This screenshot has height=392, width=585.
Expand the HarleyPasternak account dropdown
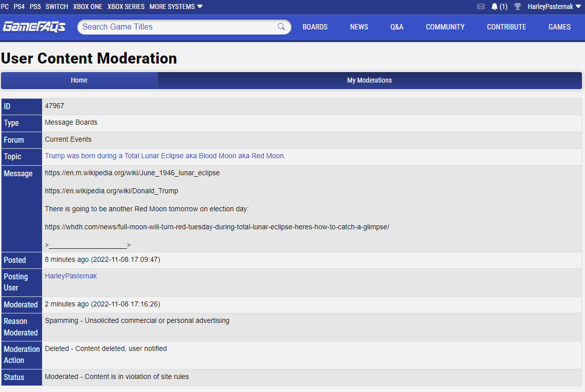click(x=554, y=7)
